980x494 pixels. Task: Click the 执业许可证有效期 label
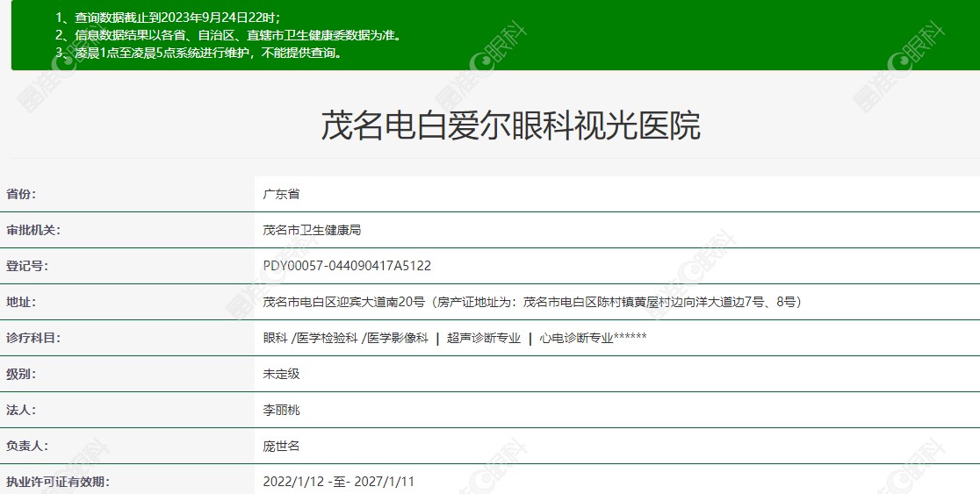pyautogui.click(x=58, y=482)
